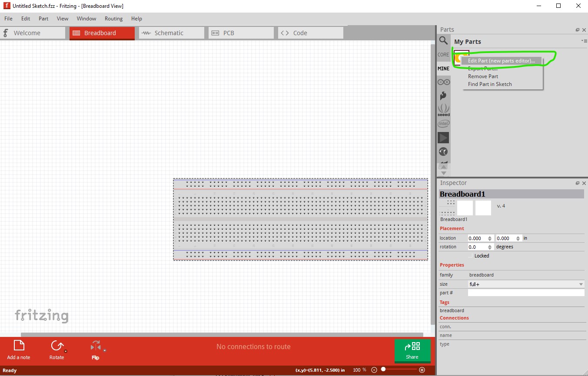Image resolution: width=588 pixels, height=376 pixels.
Task: Open the Parallax parts bin
Action: point(443,137)
